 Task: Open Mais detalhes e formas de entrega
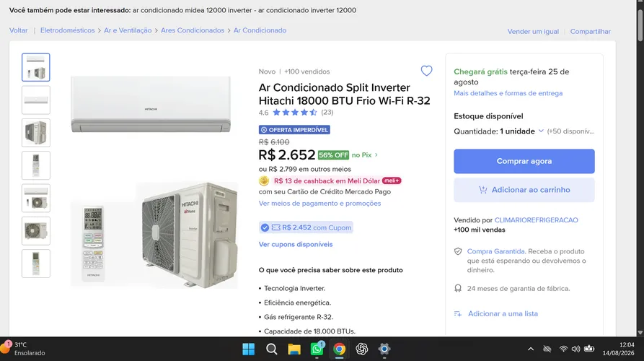point(508,93)
